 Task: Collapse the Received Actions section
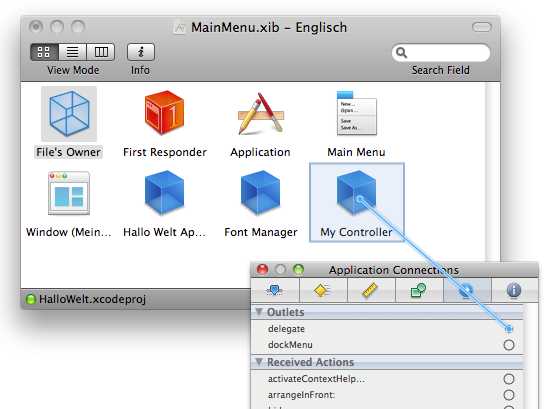pyautogui.click(x=259, y=362)
